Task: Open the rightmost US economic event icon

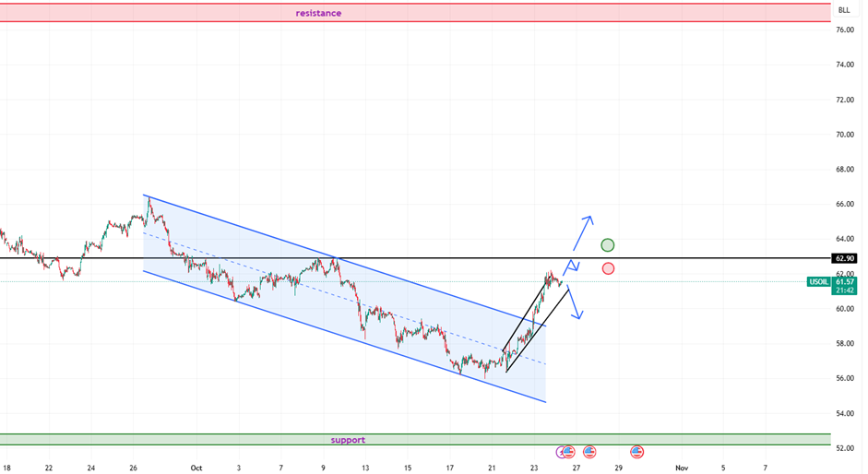Action: (636, 452)
